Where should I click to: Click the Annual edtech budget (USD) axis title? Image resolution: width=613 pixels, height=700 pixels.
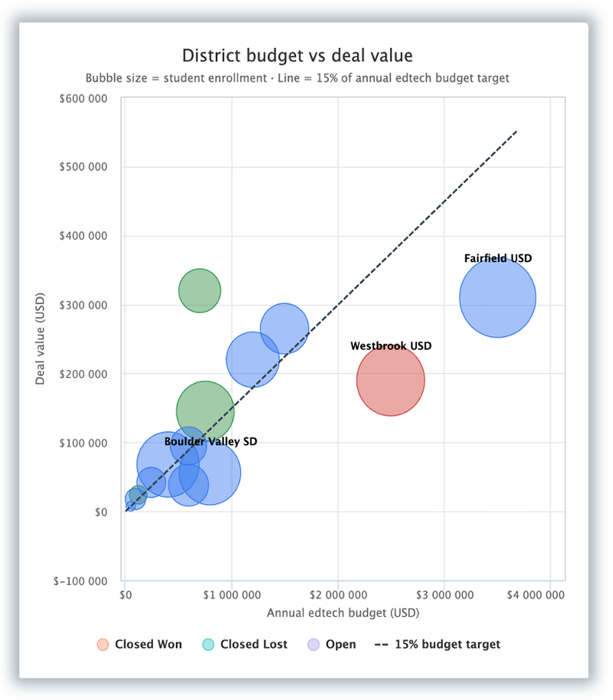pyautogui.click(x=343, y=613)
